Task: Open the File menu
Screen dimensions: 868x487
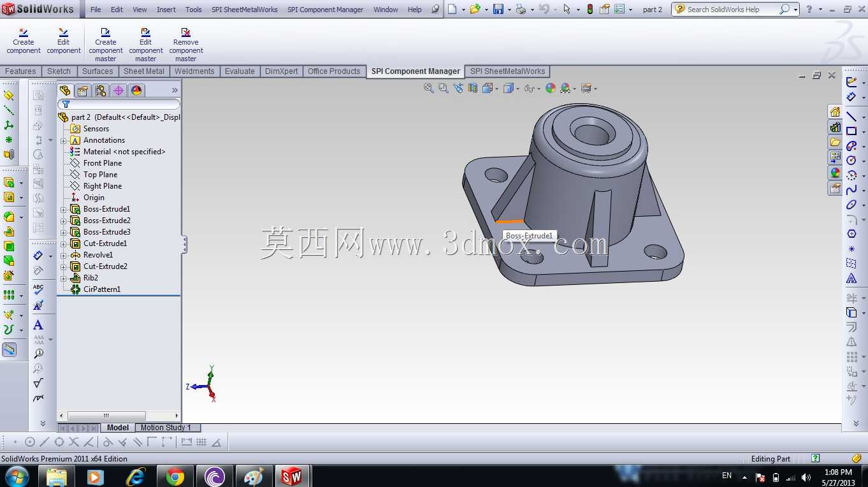Action: (x=96, y=10)
